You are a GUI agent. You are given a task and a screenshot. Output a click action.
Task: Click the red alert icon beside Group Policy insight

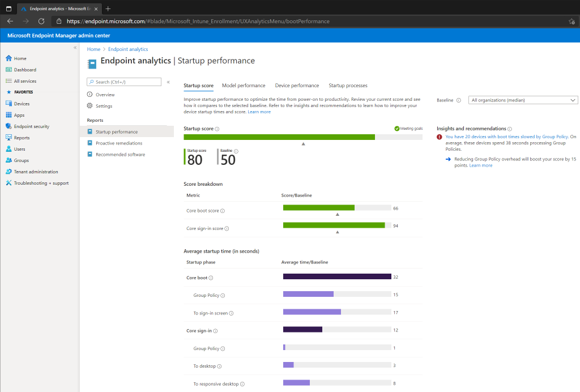440,137
